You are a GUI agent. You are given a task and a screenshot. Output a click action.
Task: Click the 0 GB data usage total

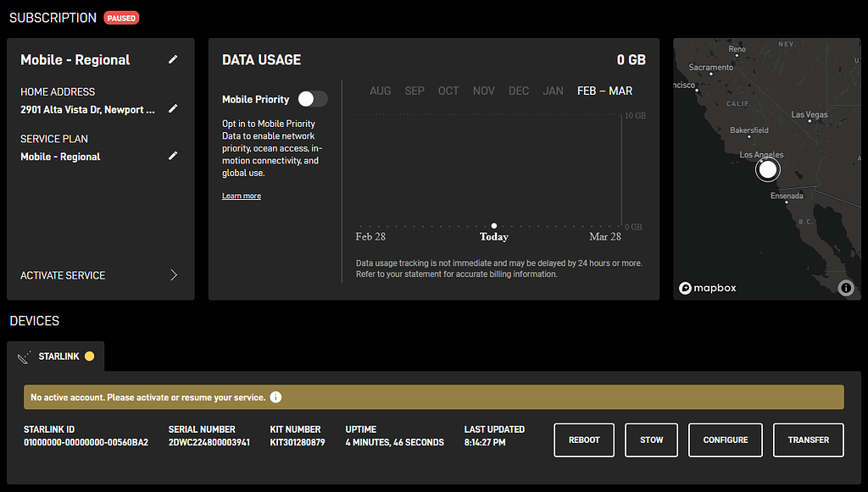pyautogui.click(x=631, y=60)
